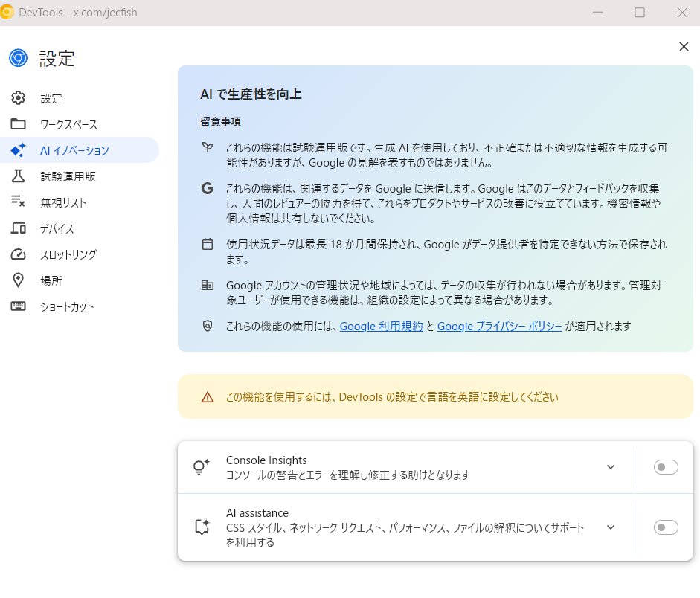Click the AI assistance chat icon
Viewport: 700px width, 598px height.
tap(201, 527)
